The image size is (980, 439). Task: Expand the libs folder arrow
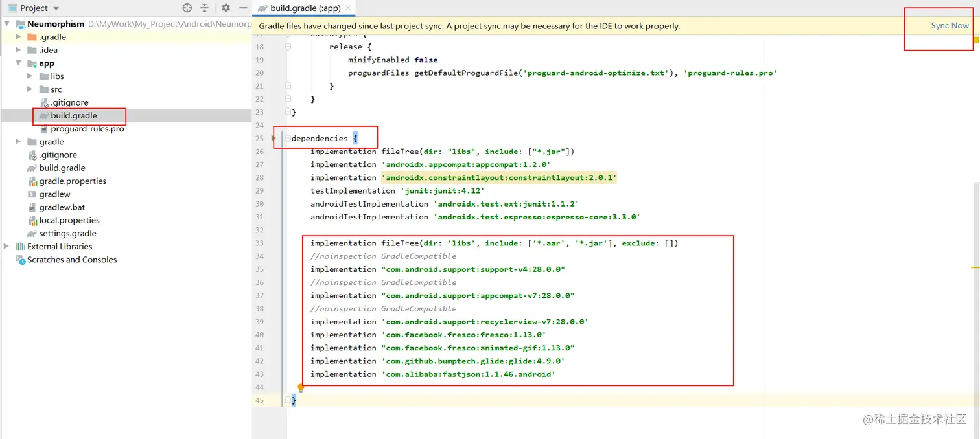point(30,76)
